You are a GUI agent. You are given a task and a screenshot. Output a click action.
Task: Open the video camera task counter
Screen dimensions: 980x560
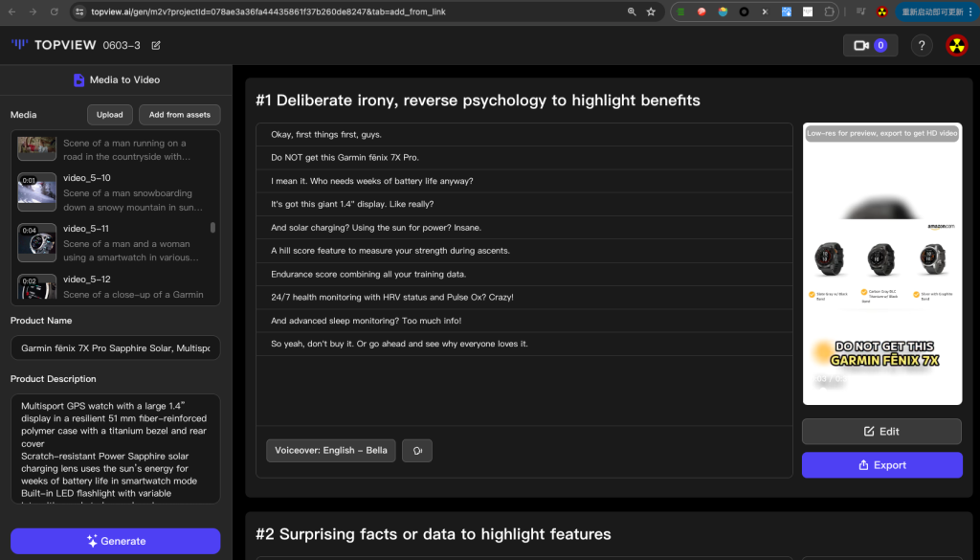(870, 45)
